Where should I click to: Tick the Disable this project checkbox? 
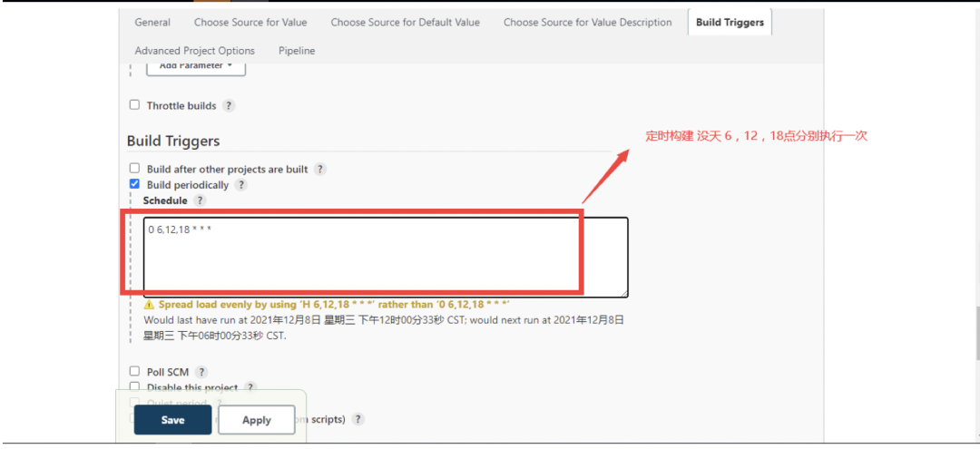click(x=134, y=386)
